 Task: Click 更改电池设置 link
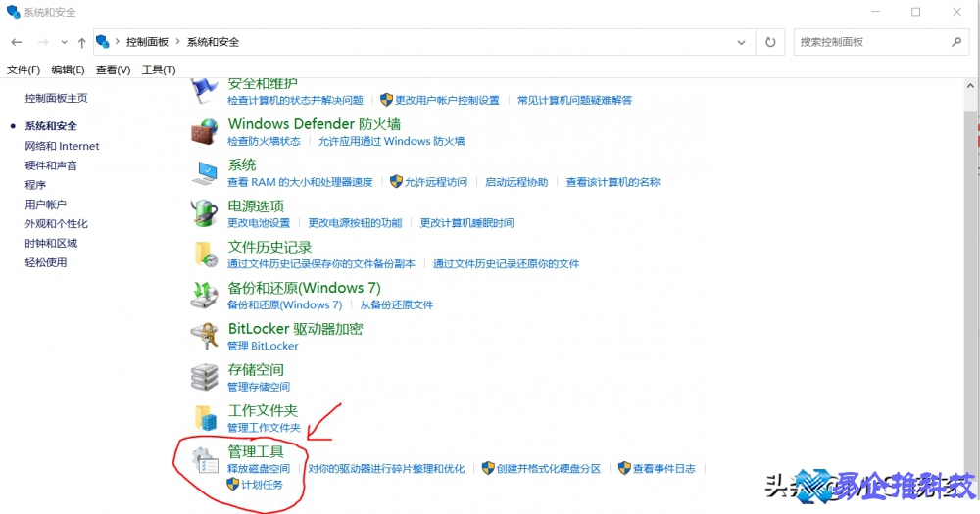pos(259,223)
